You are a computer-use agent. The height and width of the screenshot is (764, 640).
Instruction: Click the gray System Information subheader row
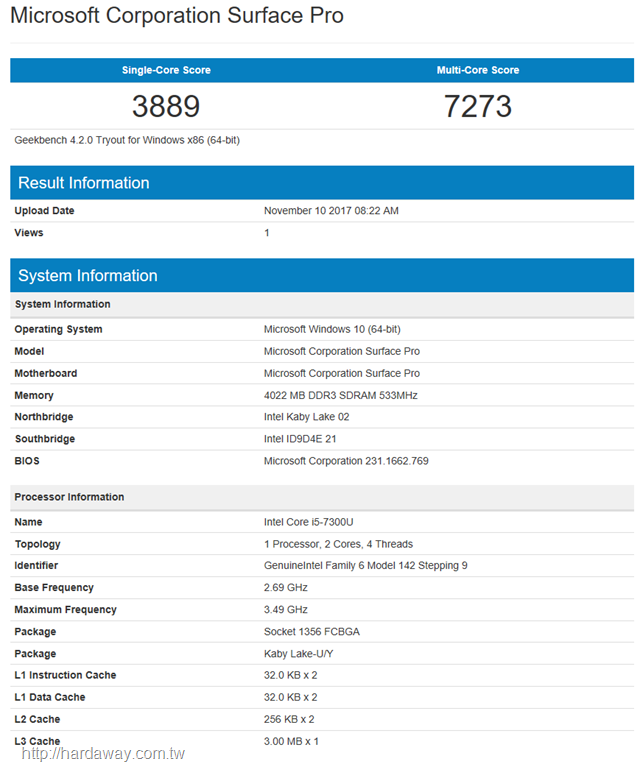322,305
